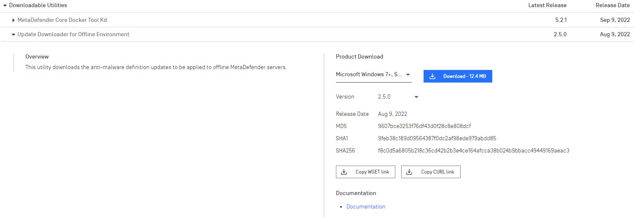The width and height of the screenshot is (644, 222).
Task: Click the Latest Release column header
Action: [x=547, y=5]
